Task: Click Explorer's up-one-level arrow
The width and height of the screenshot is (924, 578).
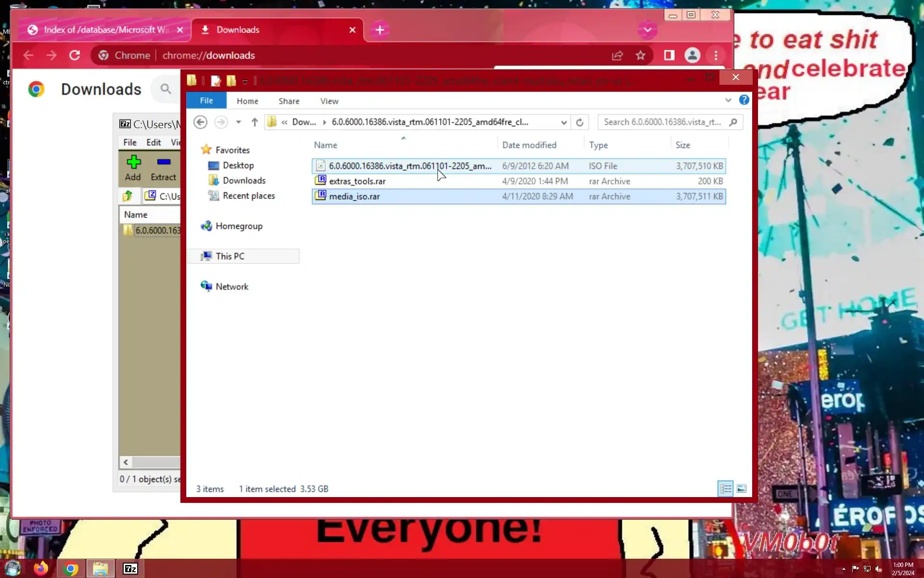Action: coord(255,122)
